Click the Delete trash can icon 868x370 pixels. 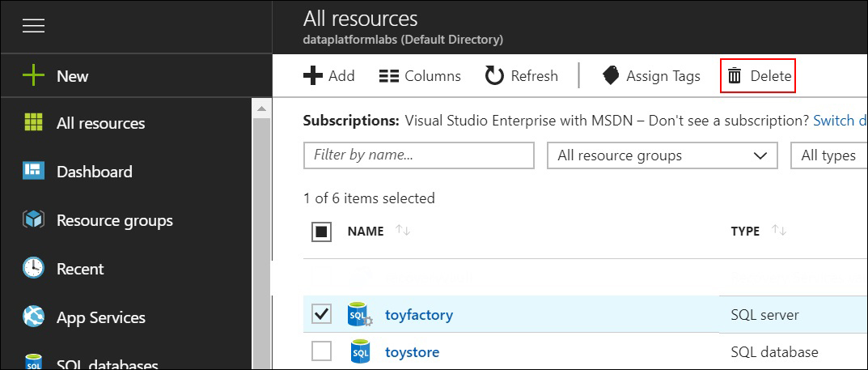tap(735, 75)
